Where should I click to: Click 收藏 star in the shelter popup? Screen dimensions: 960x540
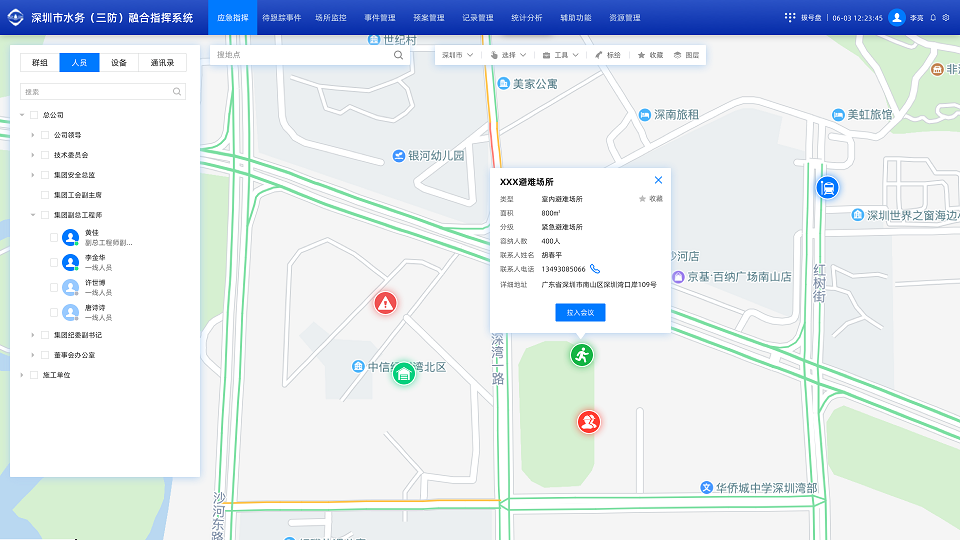click(650, 199)
